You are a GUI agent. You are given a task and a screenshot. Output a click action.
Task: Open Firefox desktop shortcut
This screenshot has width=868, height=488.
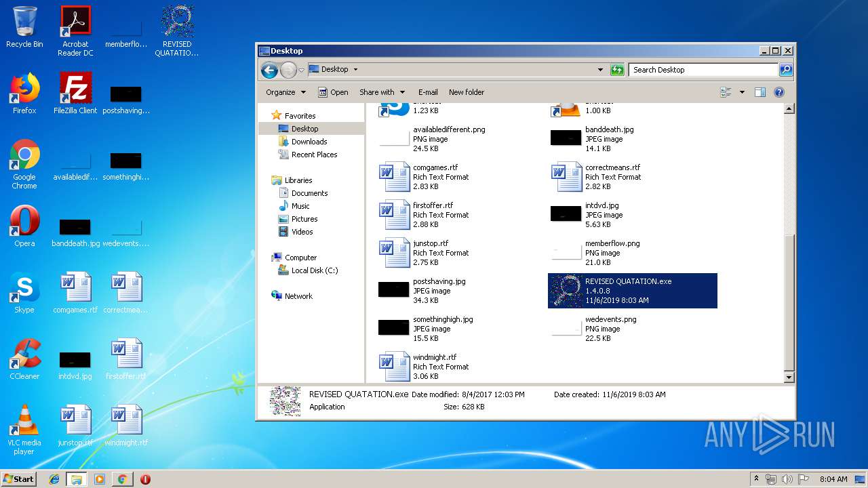(24, 94)
